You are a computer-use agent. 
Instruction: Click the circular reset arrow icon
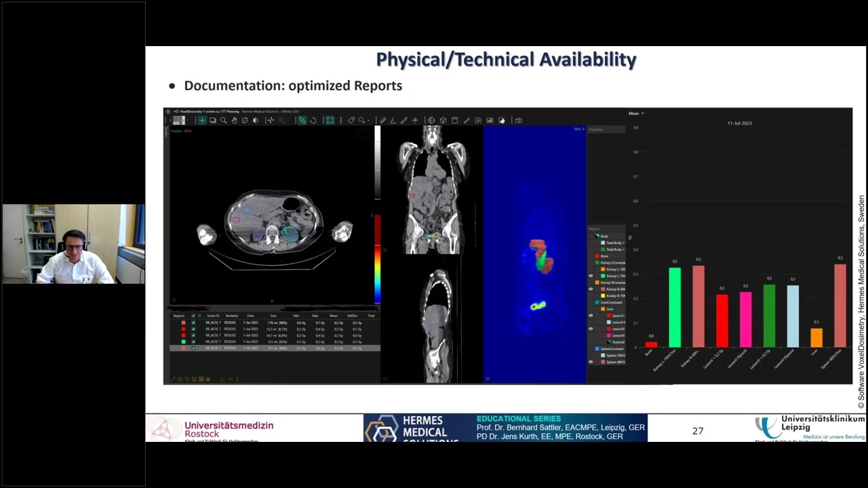(313, 120)
